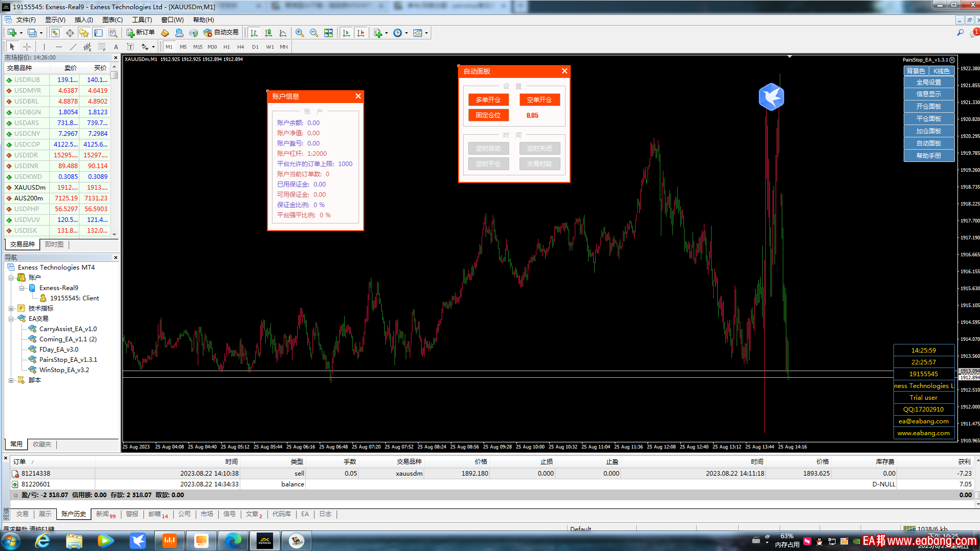Viewport: 980px width, 551px height.
Task: Open the new chart dropdown arrow
Action: click(21, 33)
